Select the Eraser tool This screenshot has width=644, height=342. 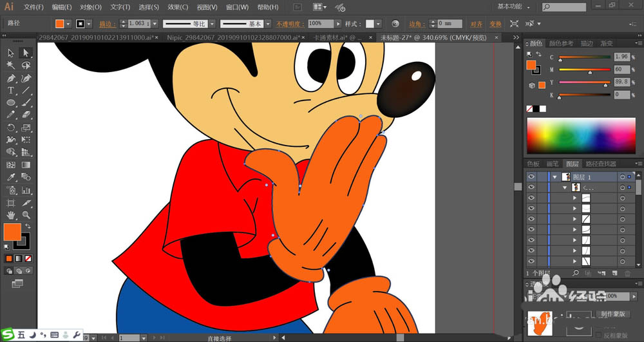pyautogui.click(x=26, y=115)
